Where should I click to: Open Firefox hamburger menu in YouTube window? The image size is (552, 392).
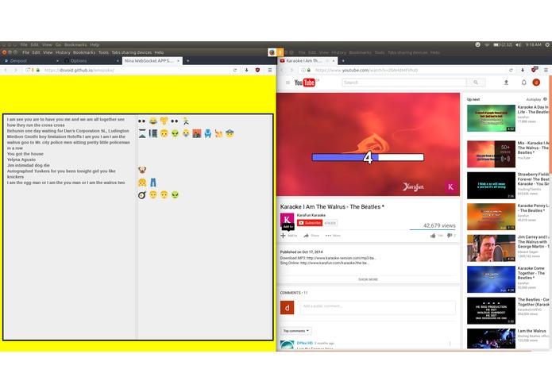(546, 71)
